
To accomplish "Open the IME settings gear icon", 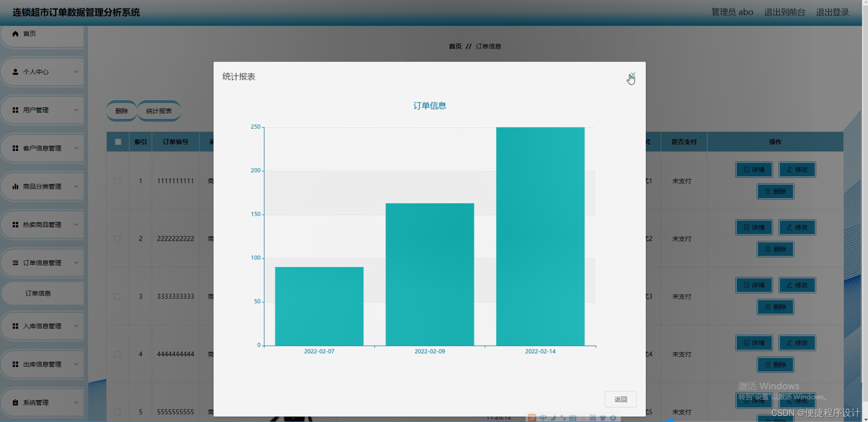I will point(612,417).
